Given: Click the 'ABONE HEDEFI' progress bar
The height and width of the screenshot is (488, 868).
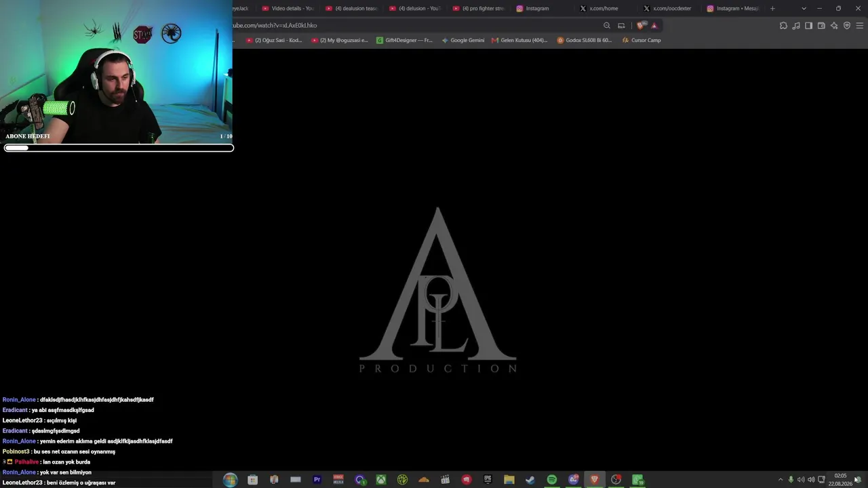Looking at the screenshot, I should tap(119, 148).
